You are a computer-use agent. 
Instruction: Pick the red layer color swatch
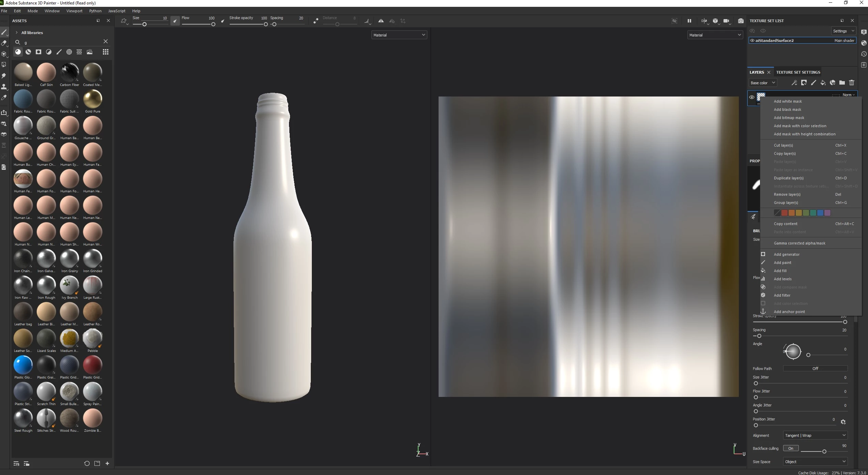tap(784, 213)
